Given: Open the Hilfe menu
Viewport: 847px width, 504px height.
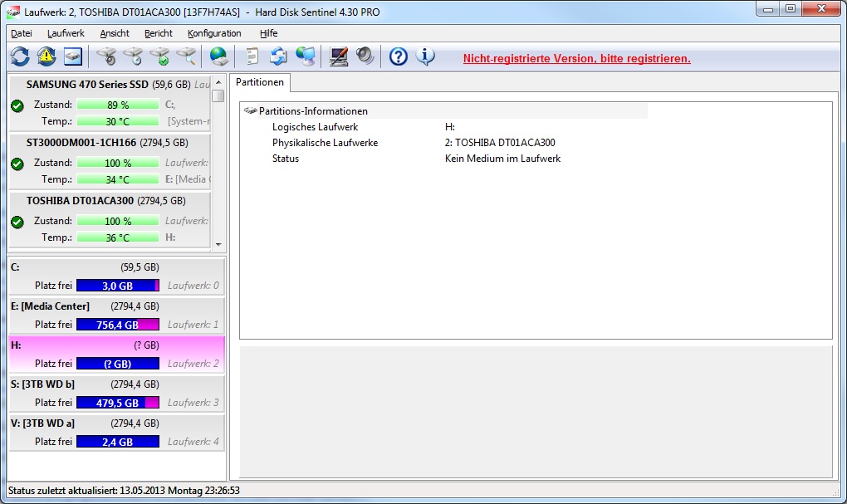Looking at the screenshot, I should [x=268, y=33].
